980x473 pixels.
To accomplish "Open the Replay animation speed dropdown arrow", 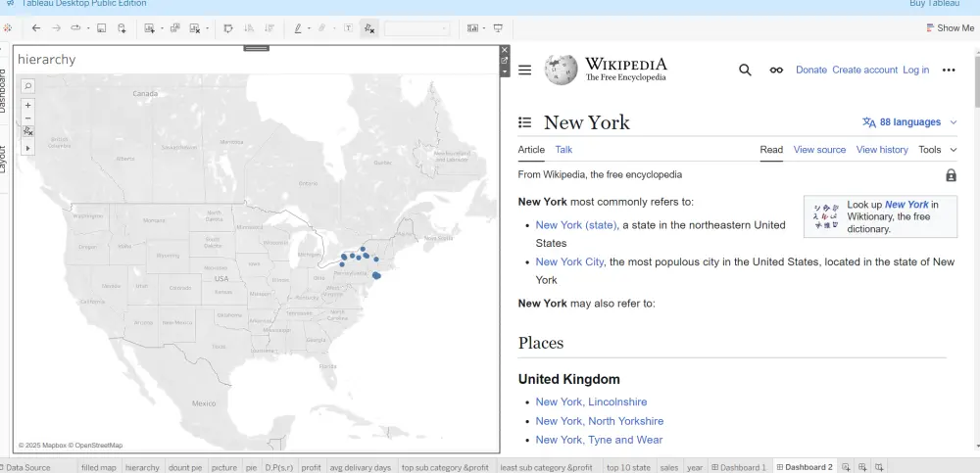I will [88, 28].
